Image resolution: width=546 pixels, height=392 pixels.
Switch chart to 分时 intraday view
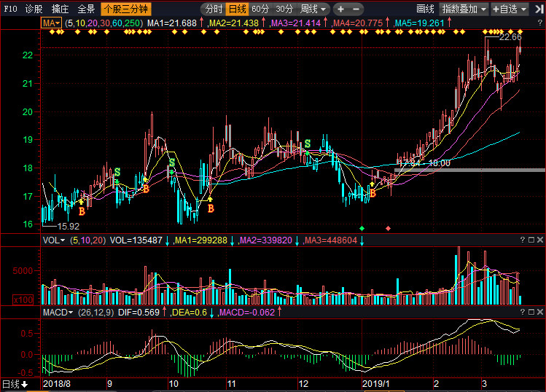click(x=214, y=9)
